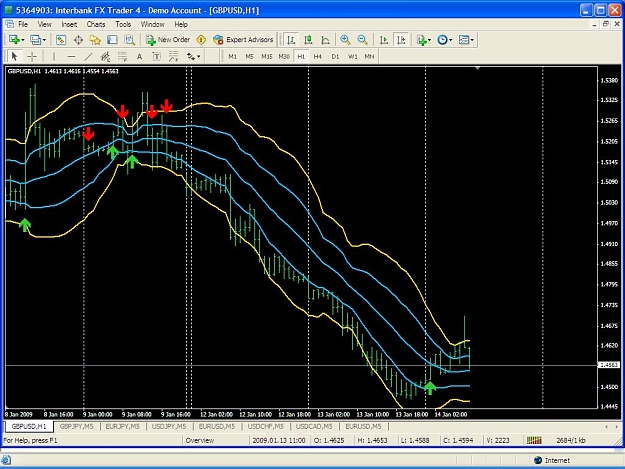Image resolution: width=625 pixels, height=469 pixels.
Task: Switch to the USDCHF,M5 chart tab
Action: (265, 426)
